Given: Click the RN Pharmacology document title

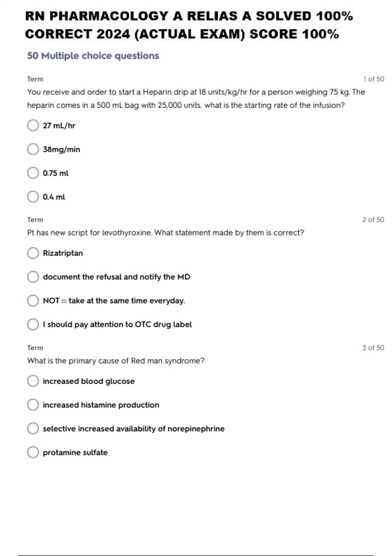Looking at the screenshot, I should click(189, 25).
